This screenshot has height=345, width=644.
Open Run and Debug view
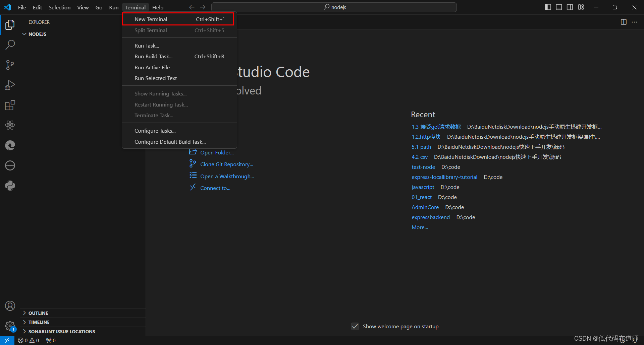coord(10,85)
